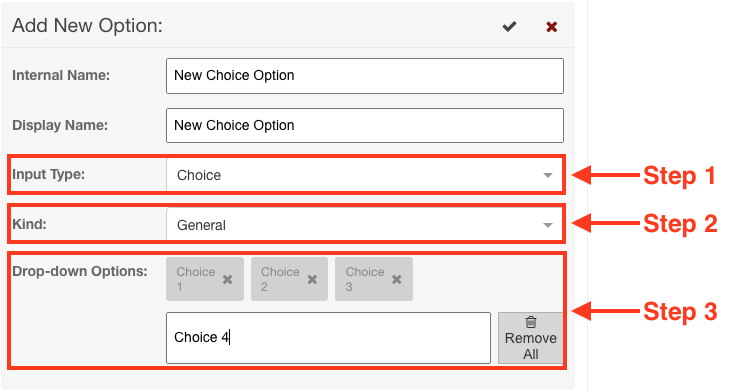Cancel adding option using the red X icon

coord(551,27)
